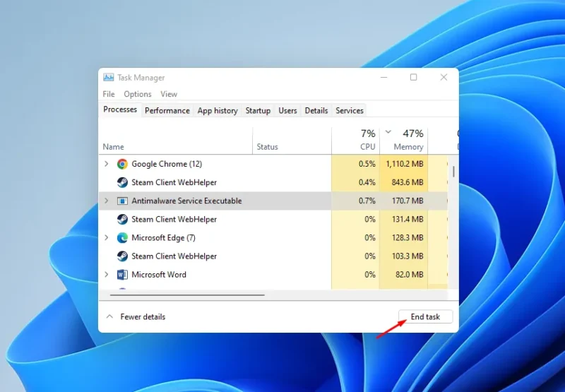Click the Task Manager title bar icon
Viewport: 565px width, 392px height.
(108, 77)
